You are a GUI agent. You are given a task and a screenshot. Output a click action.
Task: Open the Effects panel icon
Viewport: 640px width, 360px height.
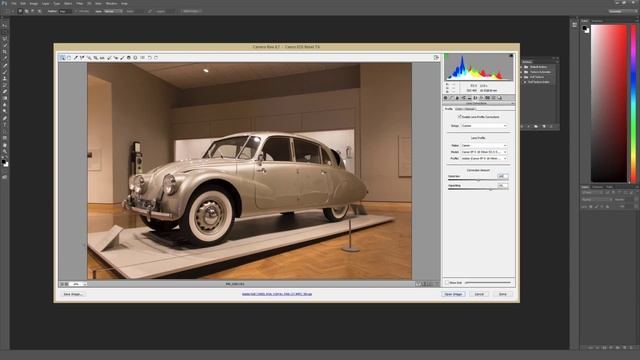pos(481,98)
